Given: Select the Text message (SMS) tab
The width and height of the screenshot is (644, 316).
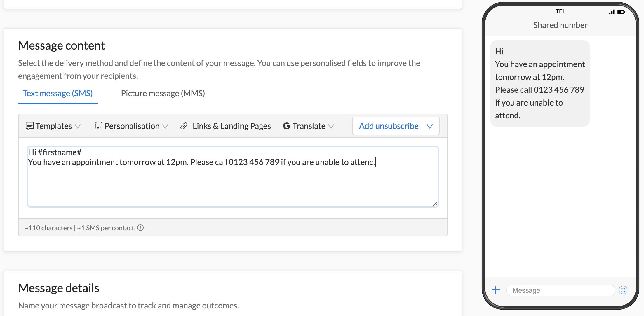Looking at the screenshot, I should (58, 93).
